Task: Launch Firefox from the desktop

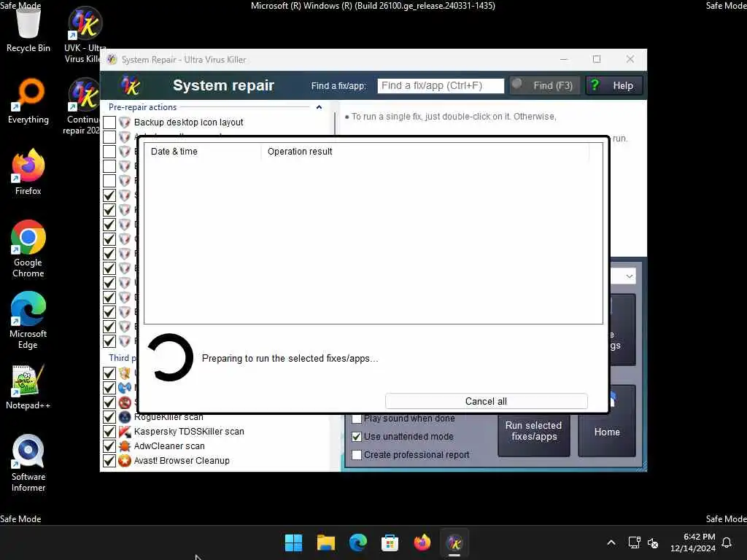Action: tap(28, 172)
